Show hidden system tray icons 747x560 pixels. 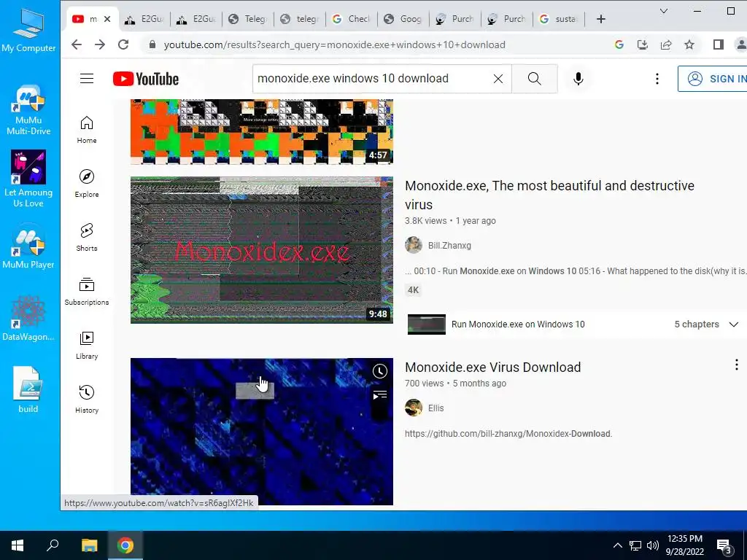tap(617, 545)
